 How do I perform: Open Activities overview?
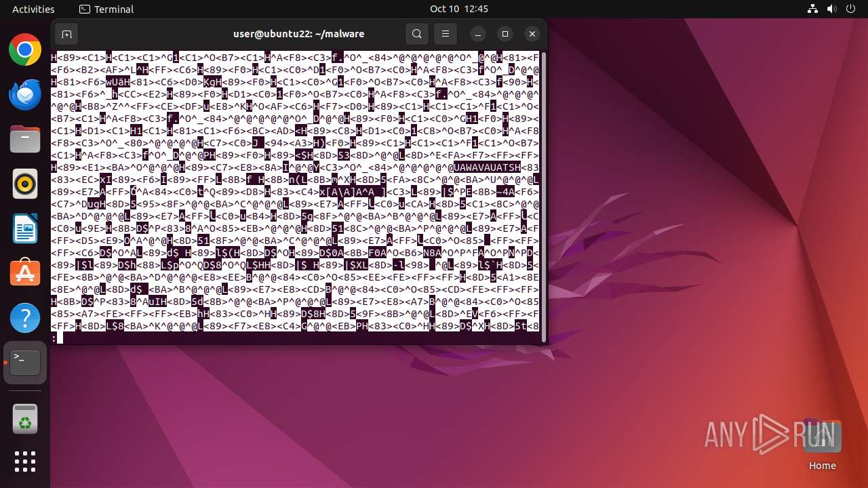tap(33, 9)
